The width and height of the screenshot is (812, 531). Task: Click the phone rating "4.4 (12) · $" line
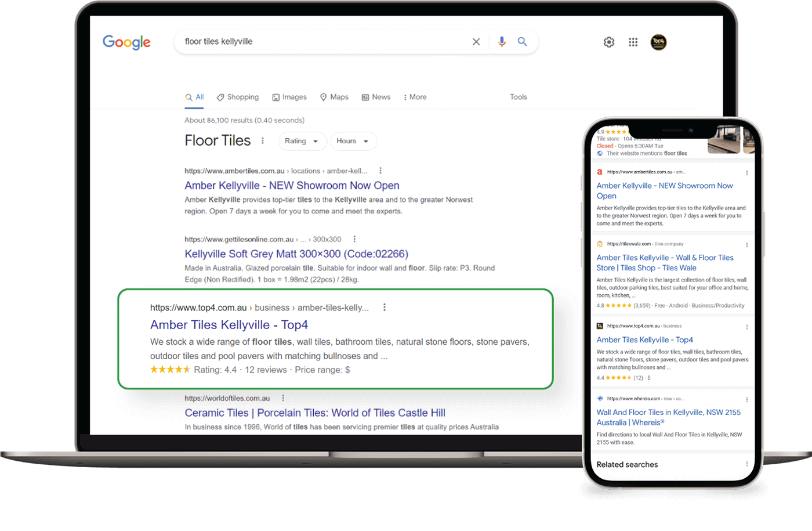623,378
